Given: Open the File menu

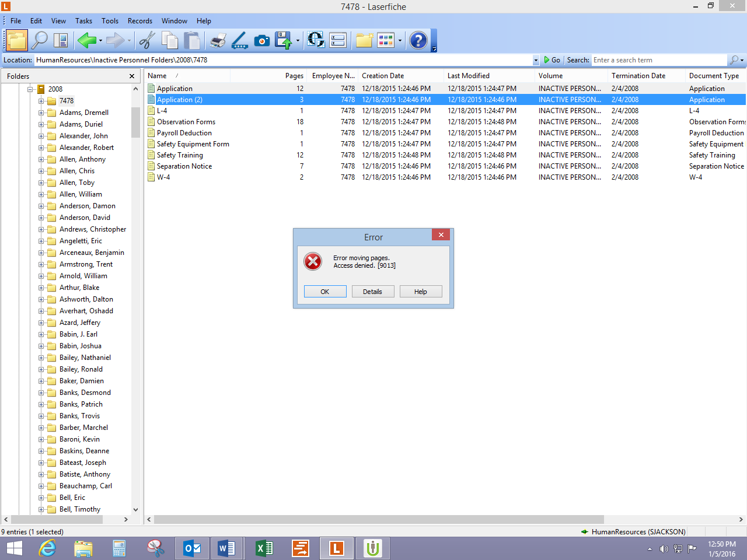Looking at the screenshot, I should pyautogui.click(x=16, y=21).
